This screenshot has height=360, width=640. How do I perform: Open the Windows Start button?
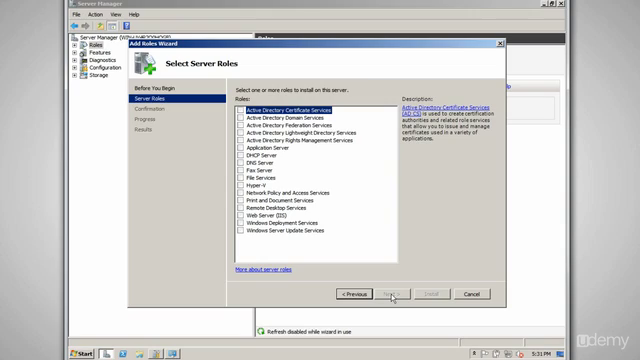[82, 353]
